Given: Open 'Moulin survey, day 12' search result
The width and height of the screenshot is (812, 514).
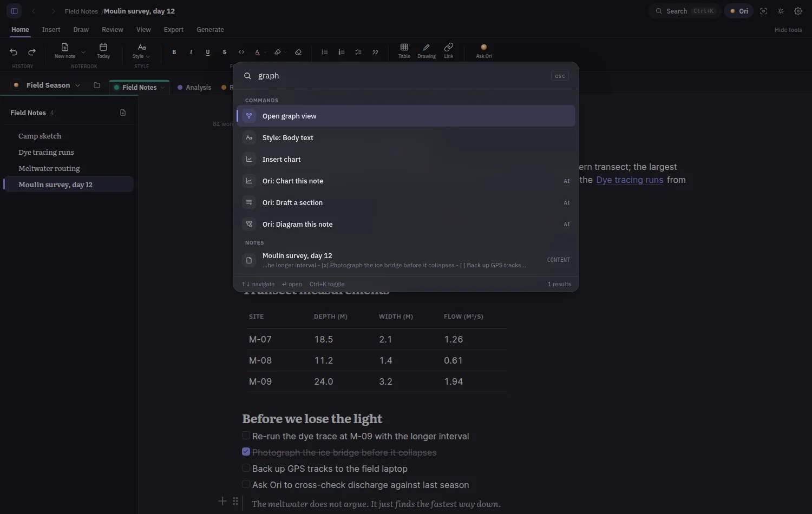Looking at the screenshot, I should 406,260.
